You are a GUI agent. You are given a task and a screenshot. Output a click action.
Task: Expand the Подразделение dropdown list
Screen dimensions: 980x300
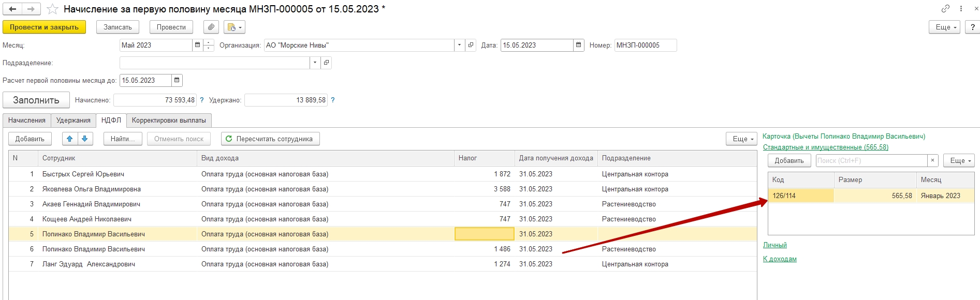[315, 63]
